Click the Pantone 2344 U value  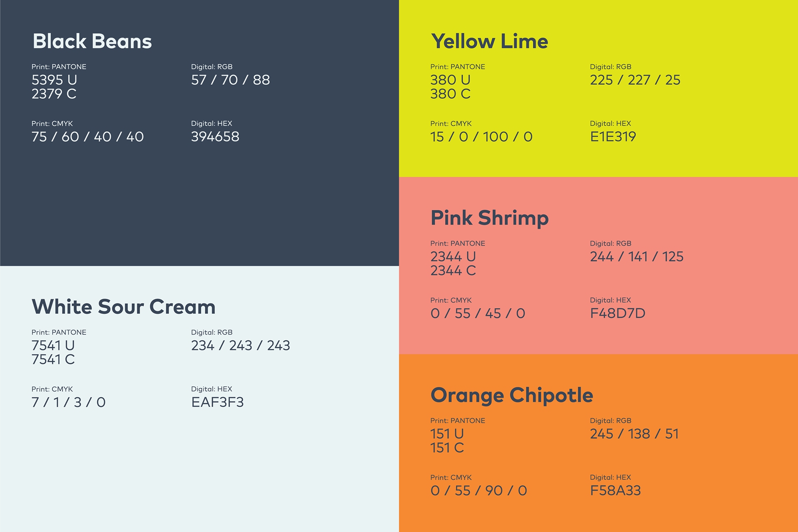453,256
